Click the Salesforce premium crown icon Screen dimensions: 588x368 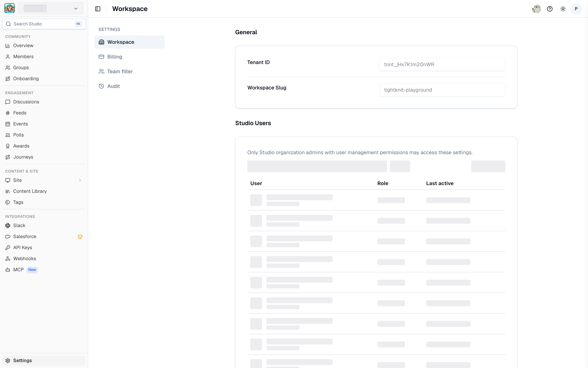[80, 237]
